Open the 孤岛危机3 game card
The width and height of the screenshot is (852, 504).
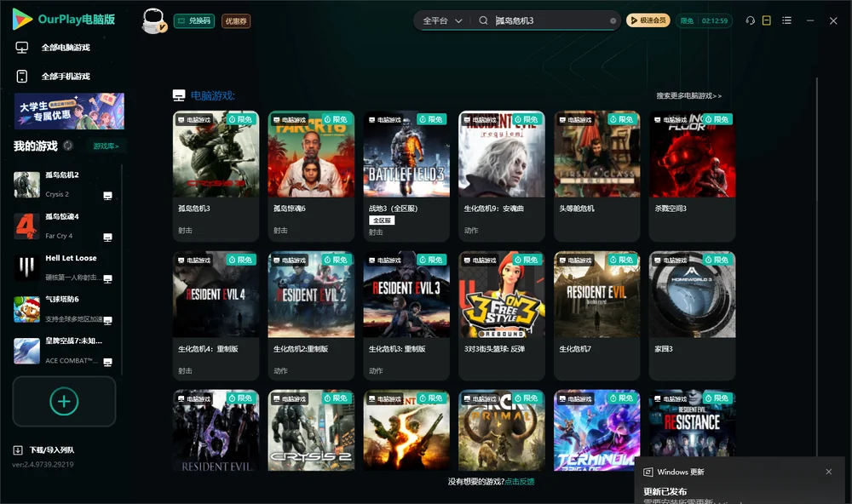(x=216, y=176)
